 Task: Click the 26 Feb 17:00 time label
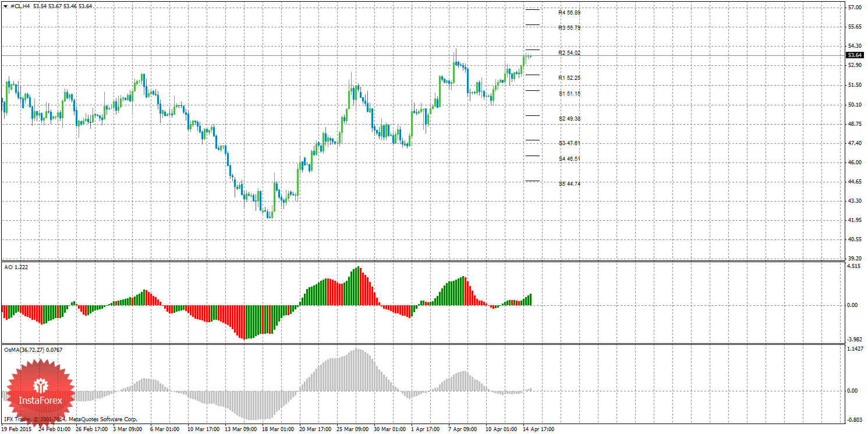91,429
